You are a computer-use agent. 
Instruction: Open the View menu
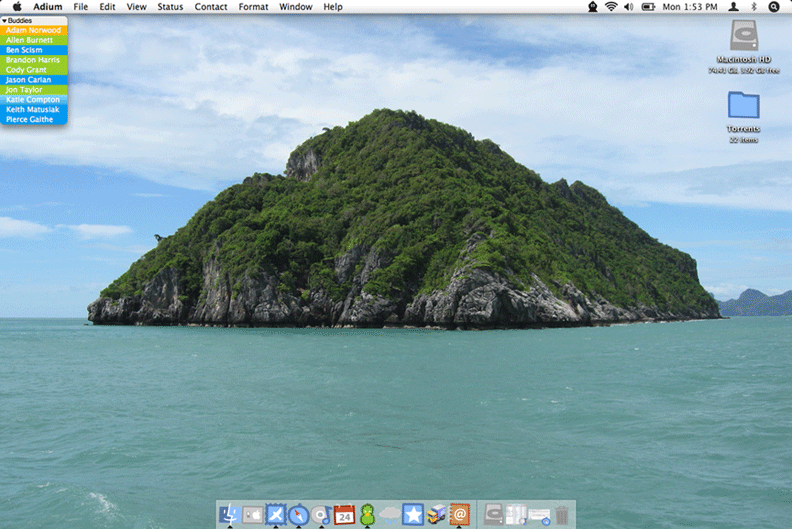pos(136,7)
